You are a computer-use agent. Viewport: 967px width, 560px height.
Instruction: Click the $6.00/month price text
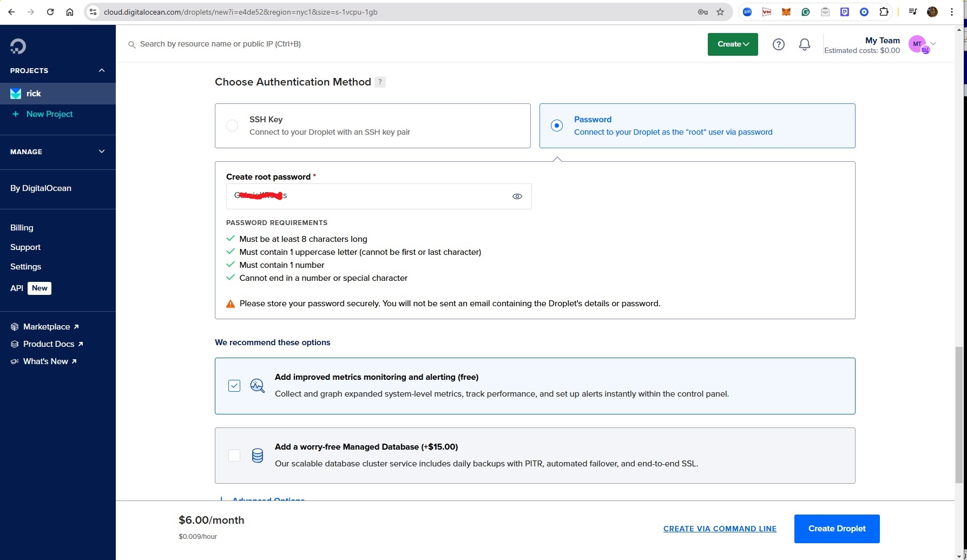coord(212,520)
